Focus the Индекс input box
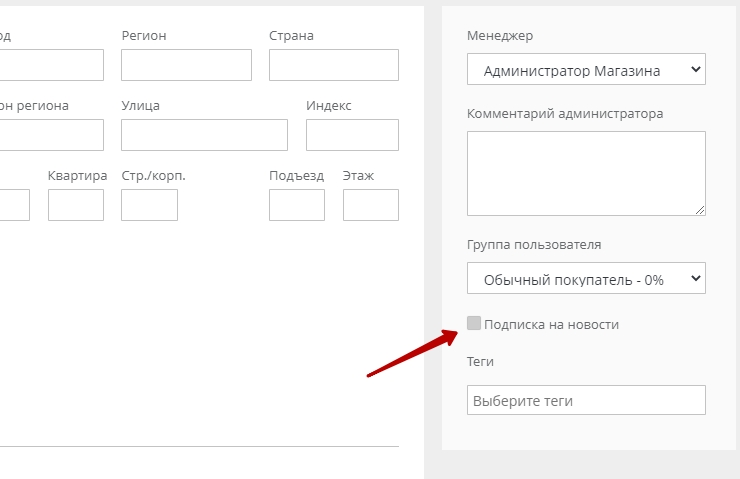This screenshot has height=479, width=740. click(x=352, y=135)
